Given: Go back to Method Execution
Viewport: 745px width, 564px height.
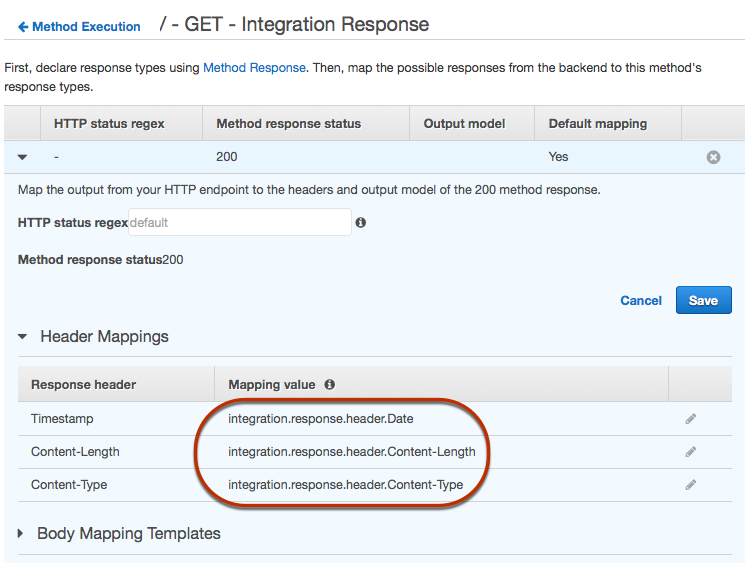Looking at the screenshot, I should pyautogui.click(x=79, y=27).
